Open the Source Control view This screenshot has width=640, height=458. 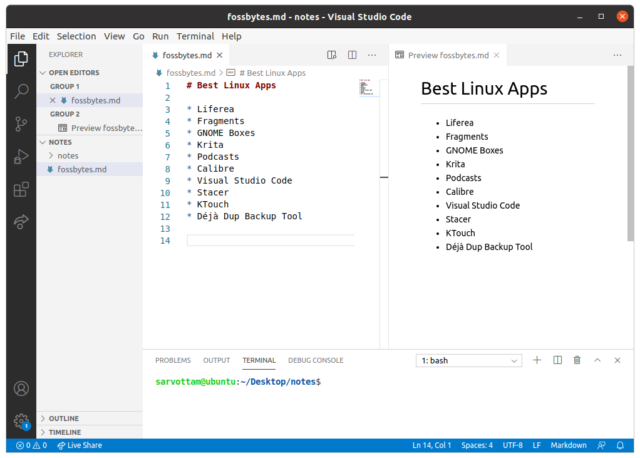[21, 124]
